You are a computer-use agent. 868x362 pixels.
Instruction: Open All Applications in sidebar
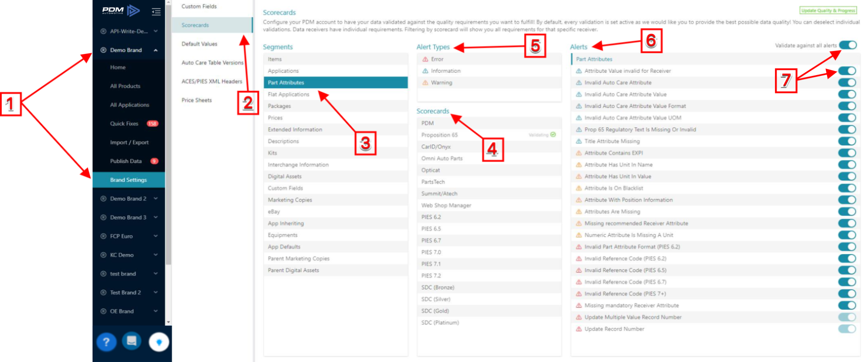(x=129, y=105)
